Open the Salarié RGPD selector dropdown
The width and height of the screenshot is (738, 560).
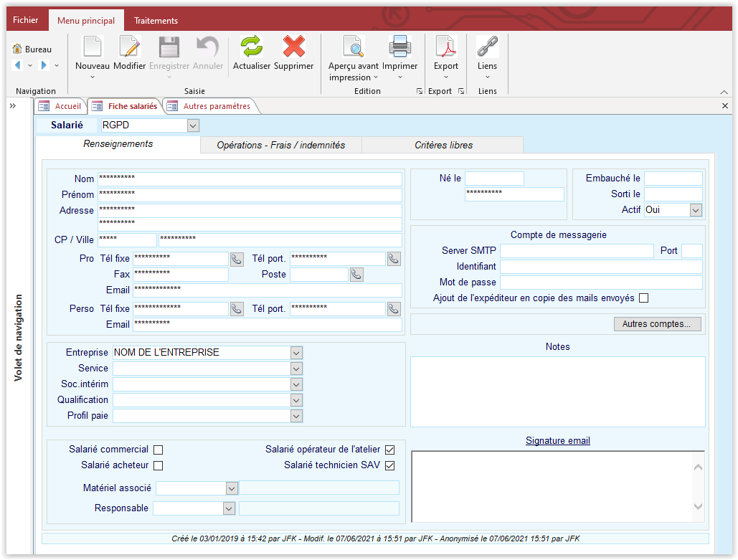192,125
